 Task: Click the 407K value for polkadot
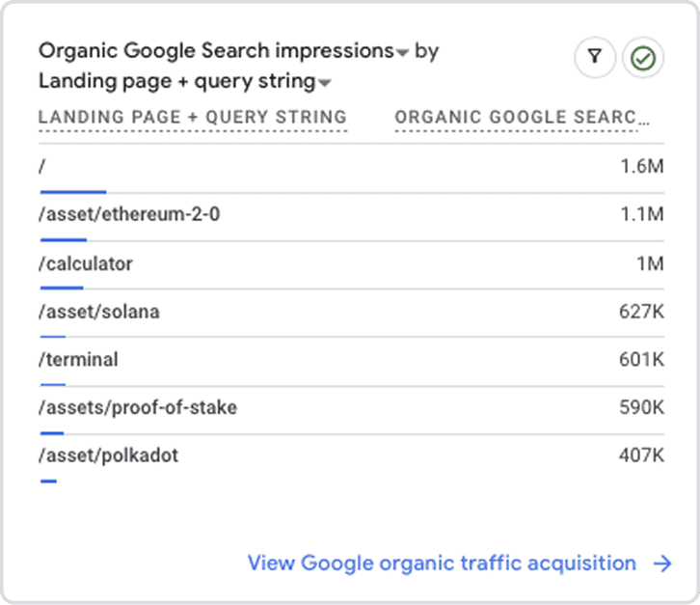[641, 456]
